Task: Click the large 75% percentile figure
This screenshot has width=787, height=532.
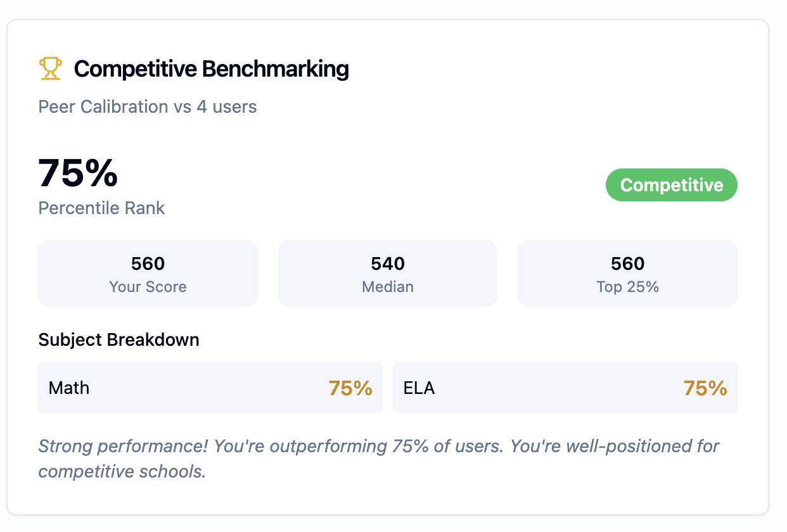Action: click(x=78, y=173)
